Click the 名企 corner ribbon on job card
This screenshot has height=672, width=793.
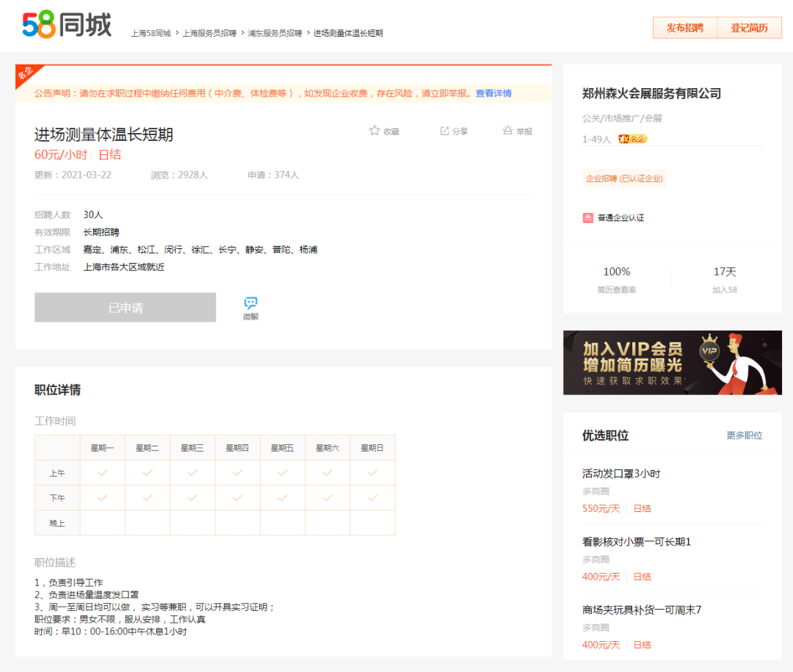tap(26, 73)
